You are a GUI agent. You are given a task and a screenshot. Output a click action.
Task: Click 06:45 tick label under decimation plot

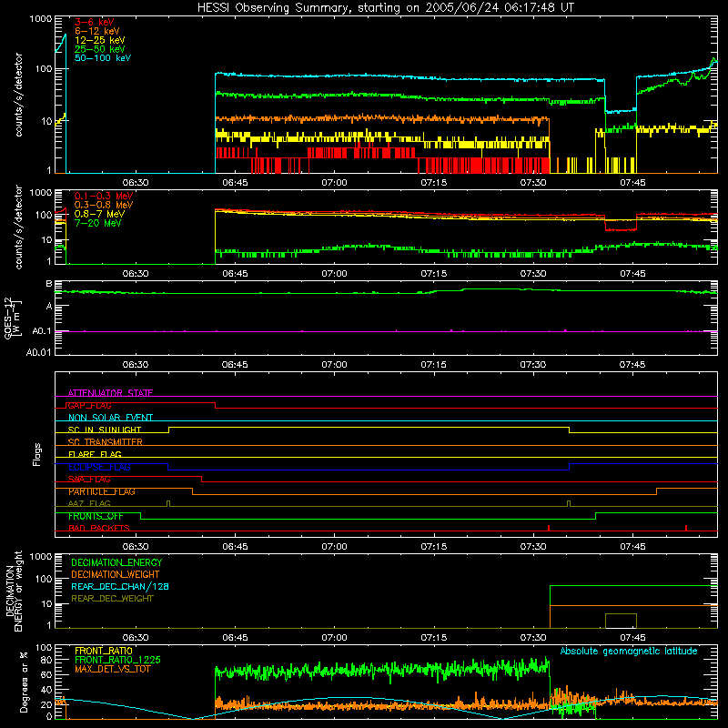(x=235, y=638)
